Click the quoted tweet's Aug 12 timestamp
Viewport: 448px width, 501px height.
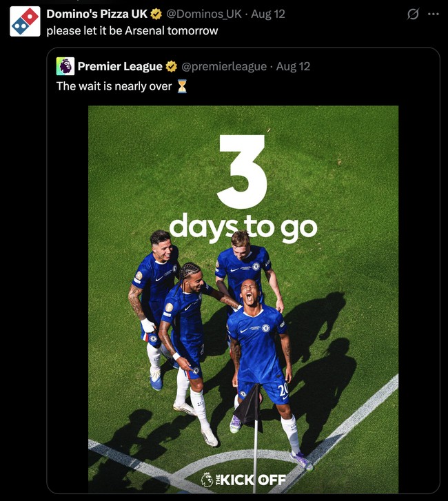click(293, 66)
